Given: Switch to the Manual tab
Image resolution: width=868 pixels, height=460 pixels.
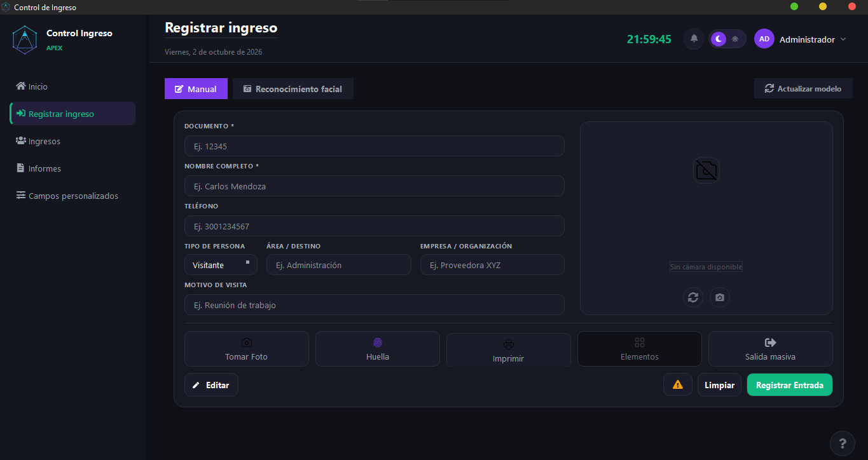Looking at the screenshot, I should tap(196, 89).
